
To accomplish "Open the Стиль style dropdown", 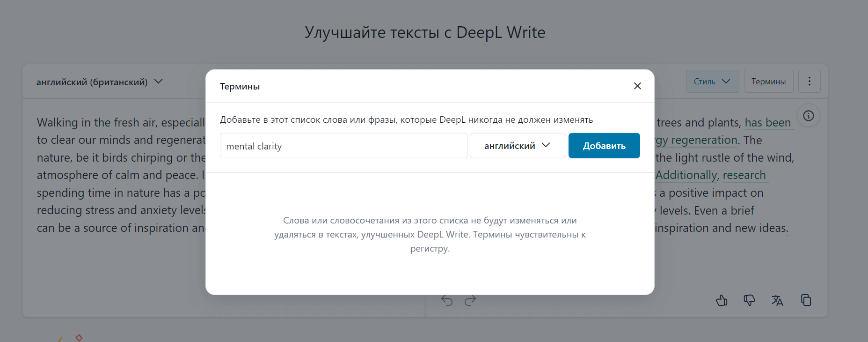I will coord(712,82).
